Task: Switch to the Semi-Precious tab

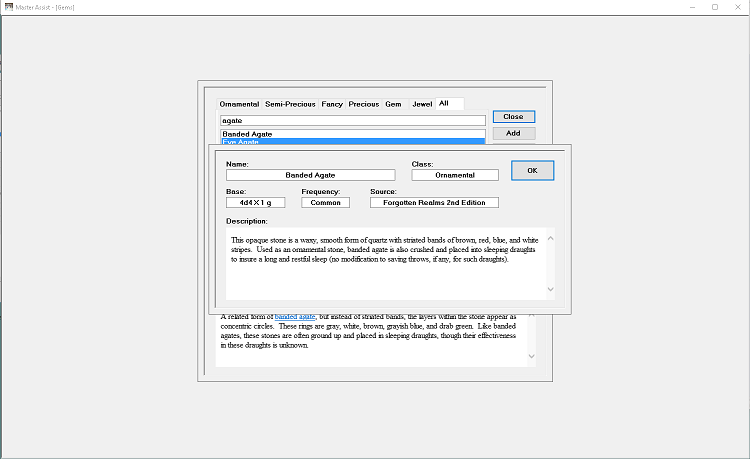Action: pyautogui.click(x=290, y=104)
